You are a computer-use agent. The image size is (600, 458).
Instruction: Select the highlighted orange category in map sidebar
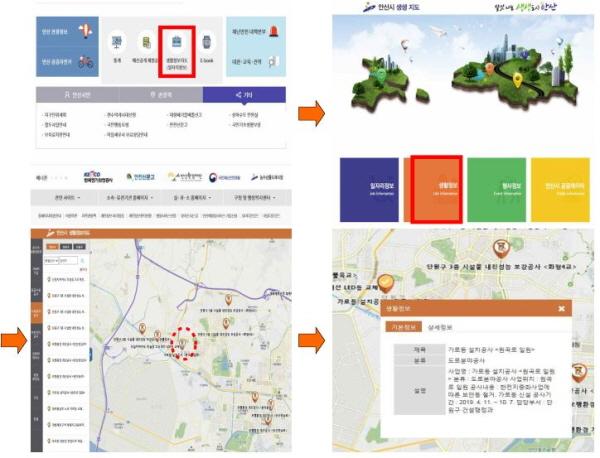pyautogui.click(x=37, y=316)
